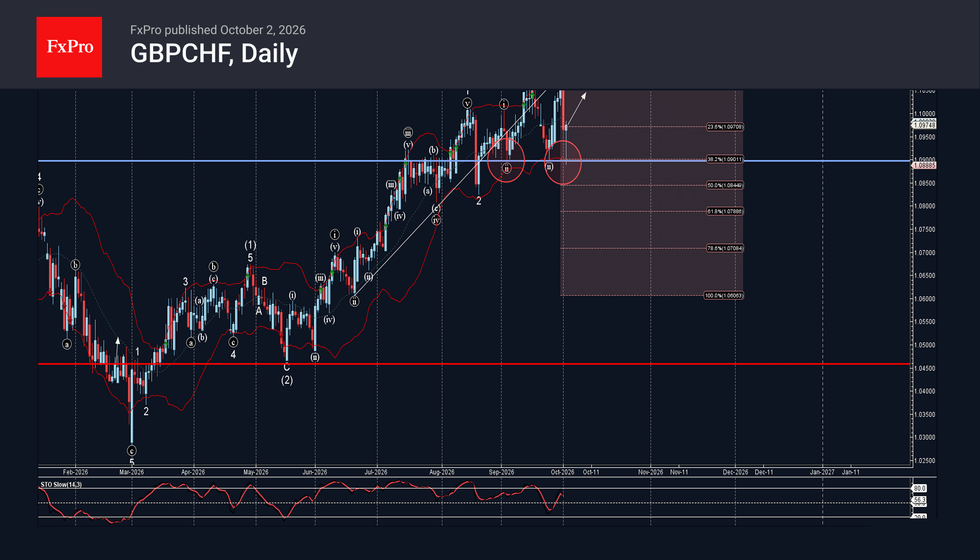Click the Dec-2026 date axis label

click(x=735, y=472)
